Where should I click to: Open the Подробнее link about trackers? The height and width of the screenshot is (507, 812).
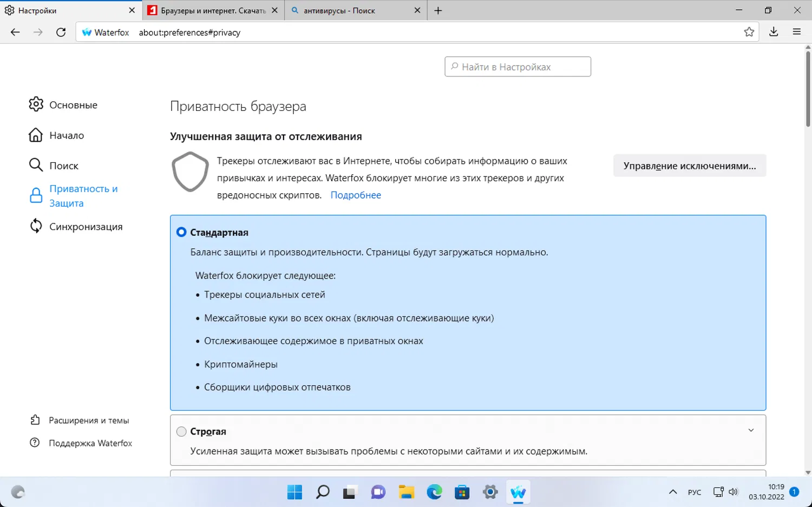356,195
